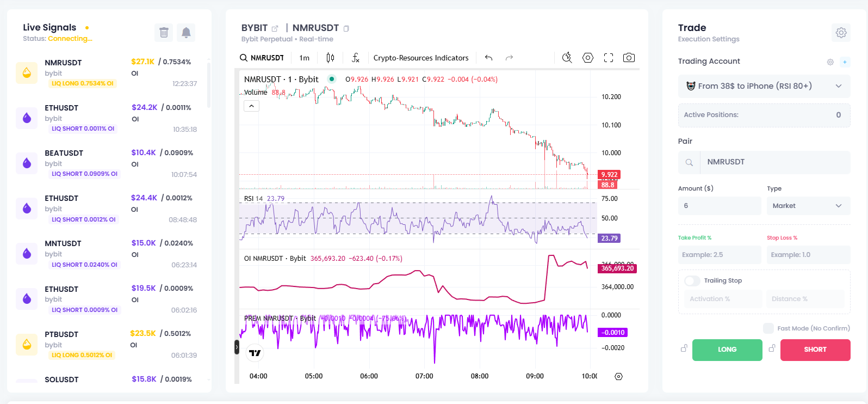Toggle the green market status dot

point(331,79)
